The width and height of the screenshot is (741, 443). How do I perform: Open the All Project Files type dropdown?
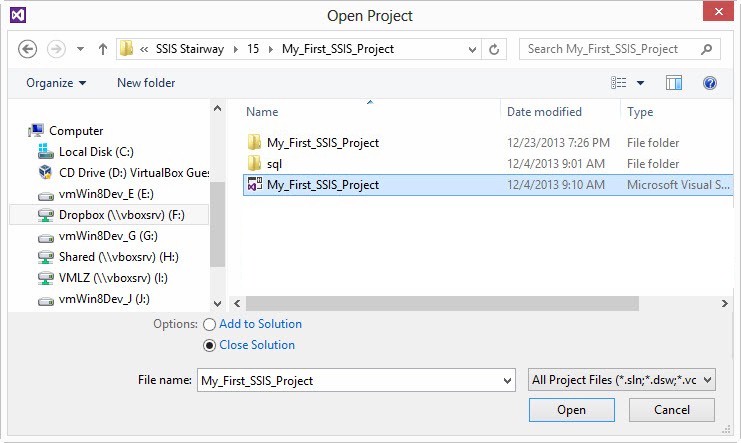622,380
